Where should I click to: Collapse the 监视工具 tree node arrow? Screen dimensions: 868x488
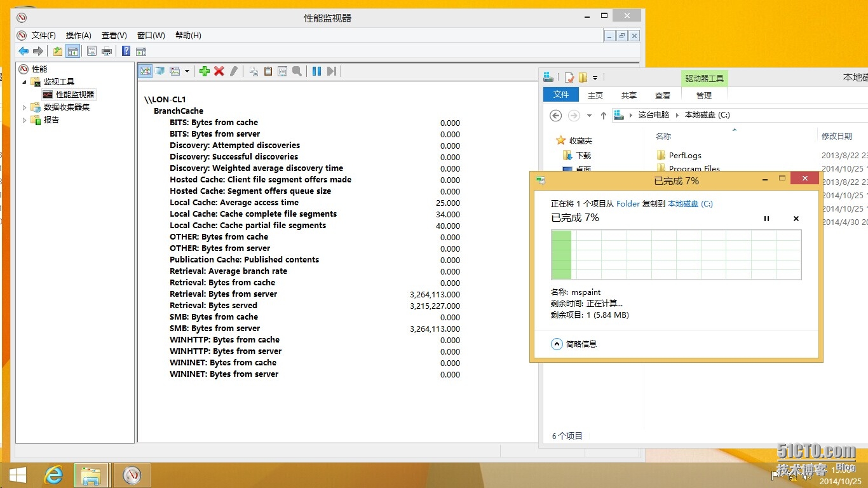pos(25,81)
